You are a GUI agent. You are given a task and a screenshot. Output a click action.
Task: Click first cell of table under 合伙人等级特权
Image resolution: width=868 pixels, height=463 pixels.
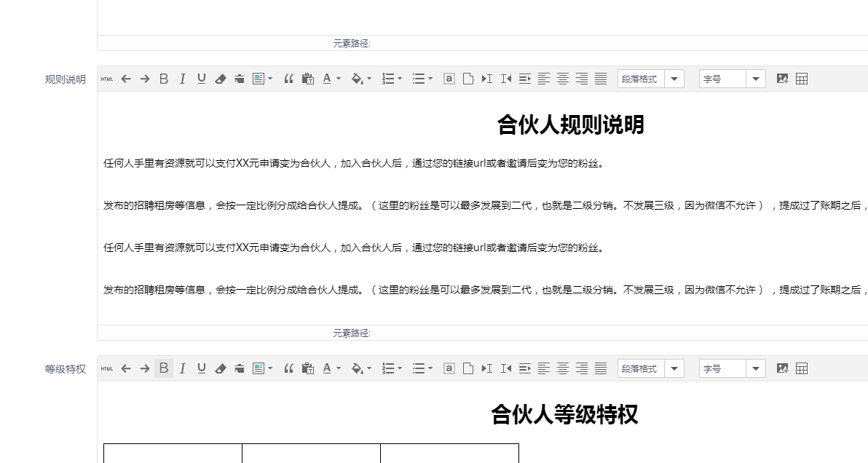173,454
